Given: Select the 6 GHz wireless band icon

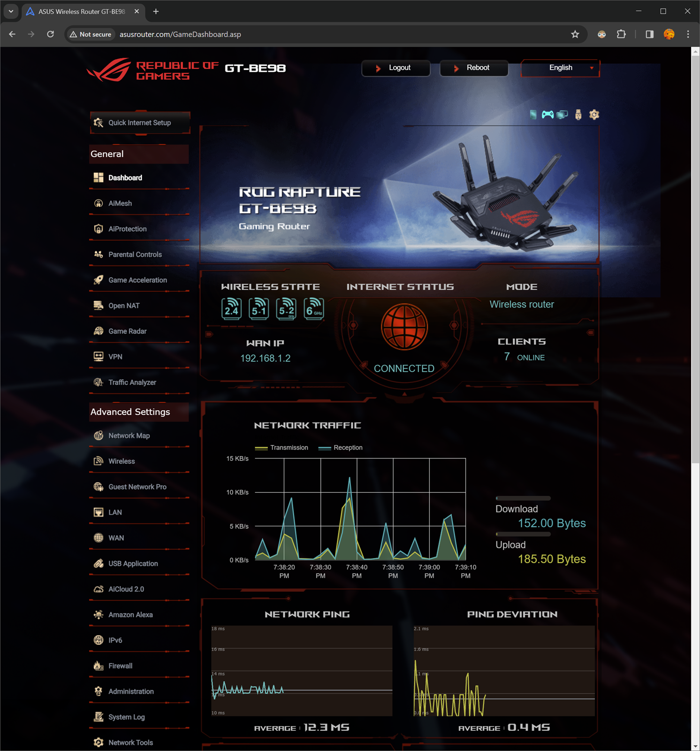Looking at the screenshot, I should tap(314, 309).
